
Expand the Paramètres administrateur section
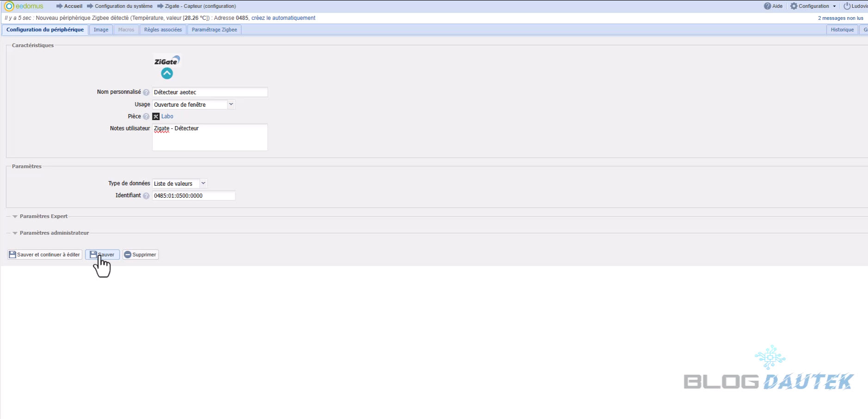54,233
